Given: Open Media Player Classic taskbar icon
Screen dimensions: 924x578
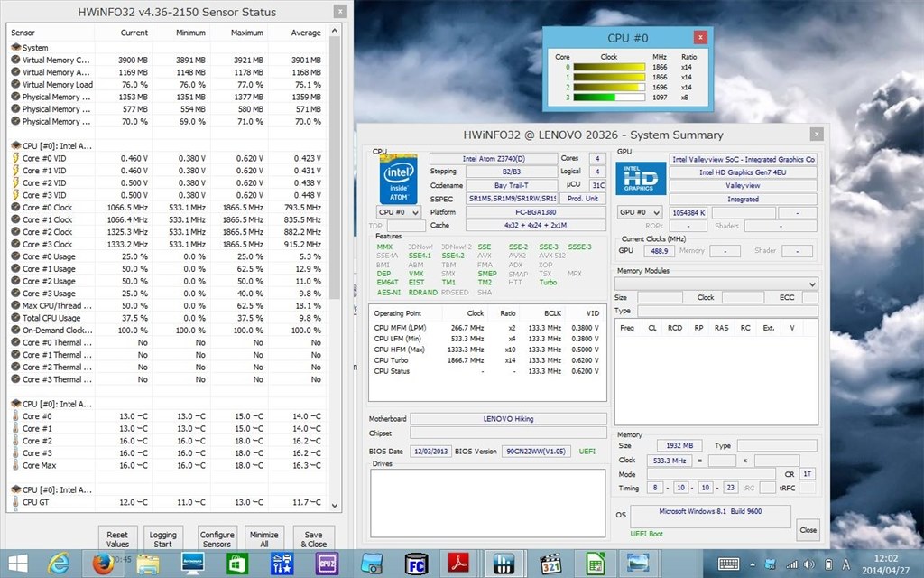Looking at the screenshot, I should pos(550,564).
